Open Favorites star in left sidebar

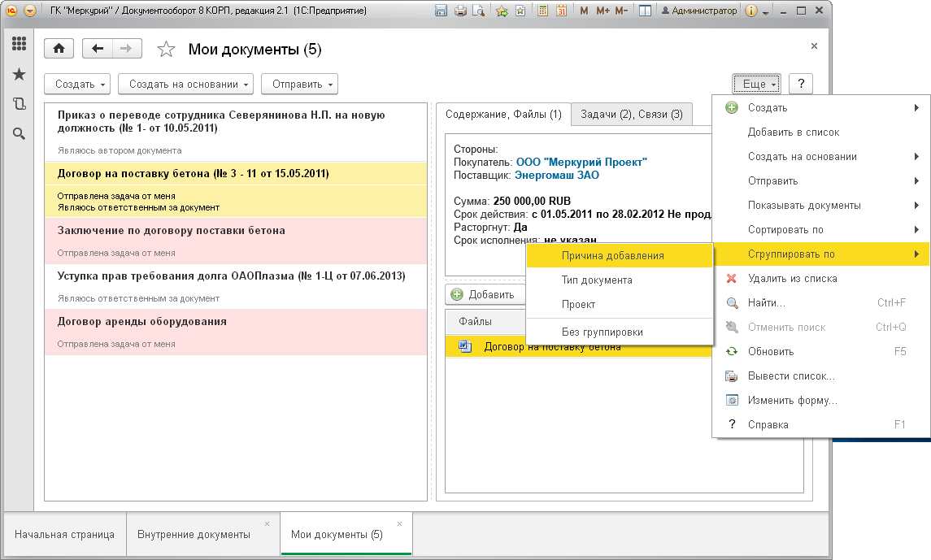click(19, 74)
